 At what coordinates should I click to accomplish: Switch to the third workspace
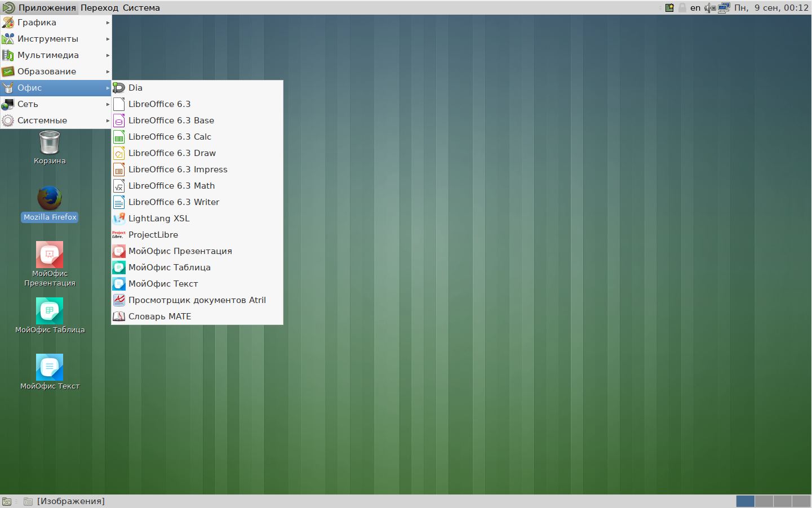[783, 501]
